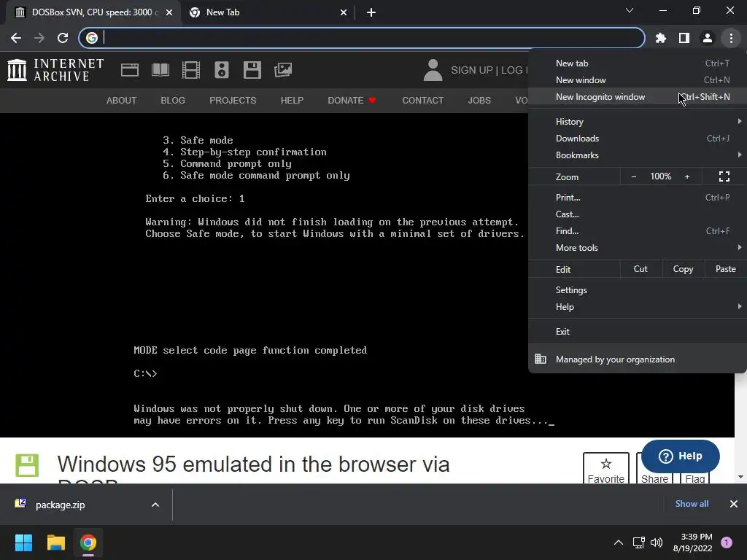Choose New Incognito window
The width and height of the screenshot is (747, 560).
pos(638,97)
